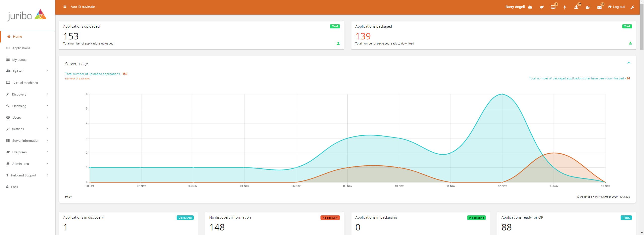Click the cloud upload icon in header
Screen dimensions: 644x235
[x=530, y=7]
